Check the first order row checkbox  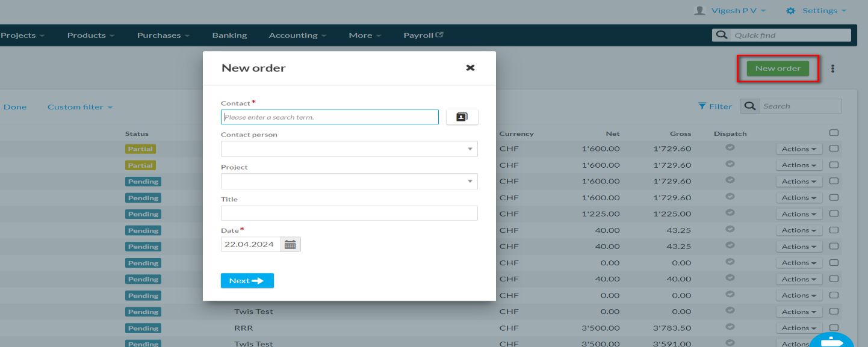pos(834,149)
